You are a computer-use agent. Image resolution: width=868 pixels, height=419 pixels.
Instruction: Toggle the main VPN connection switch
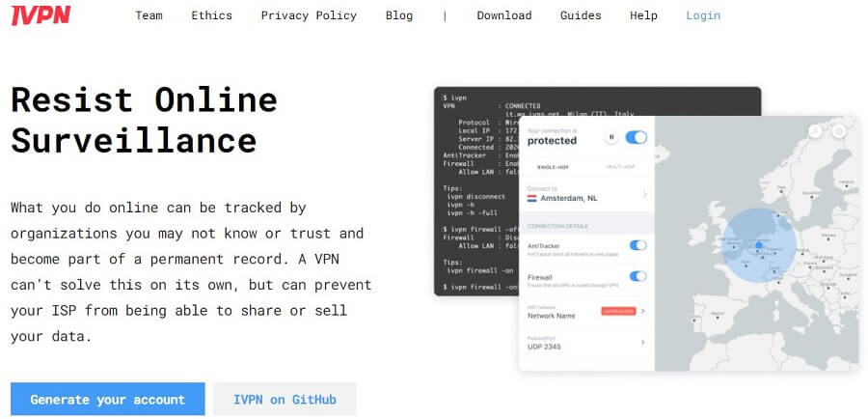(637, 137)
